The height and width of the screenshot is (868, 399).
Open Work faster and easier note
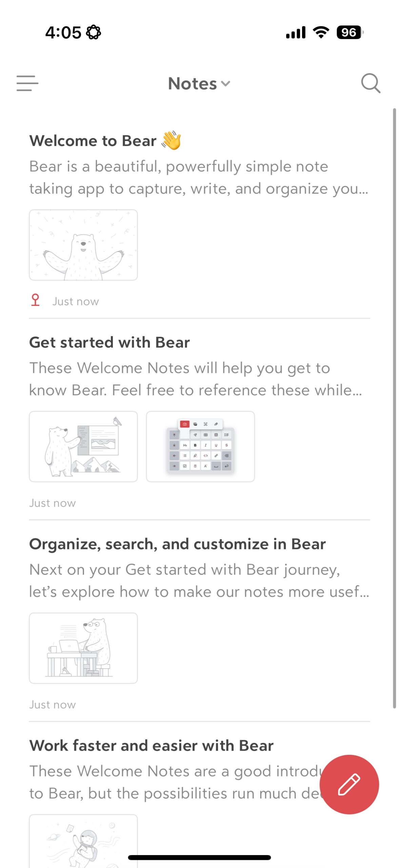tap(151, 746)
